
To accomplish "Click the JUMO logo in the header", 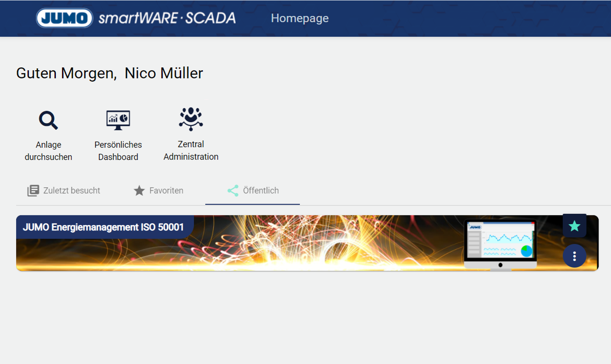I will [x=65, y=18].
